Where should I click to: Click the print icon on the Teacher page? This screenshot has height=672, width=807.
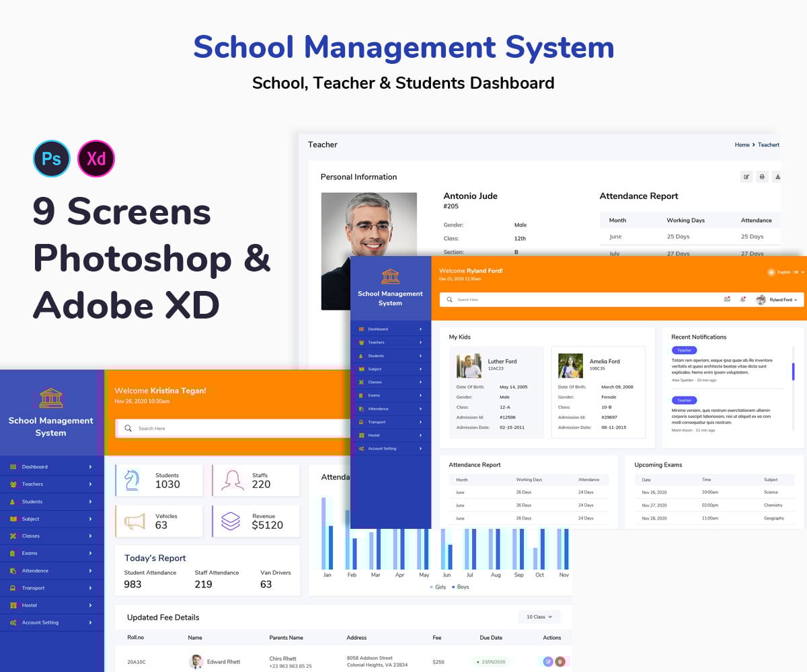[762, 176]
